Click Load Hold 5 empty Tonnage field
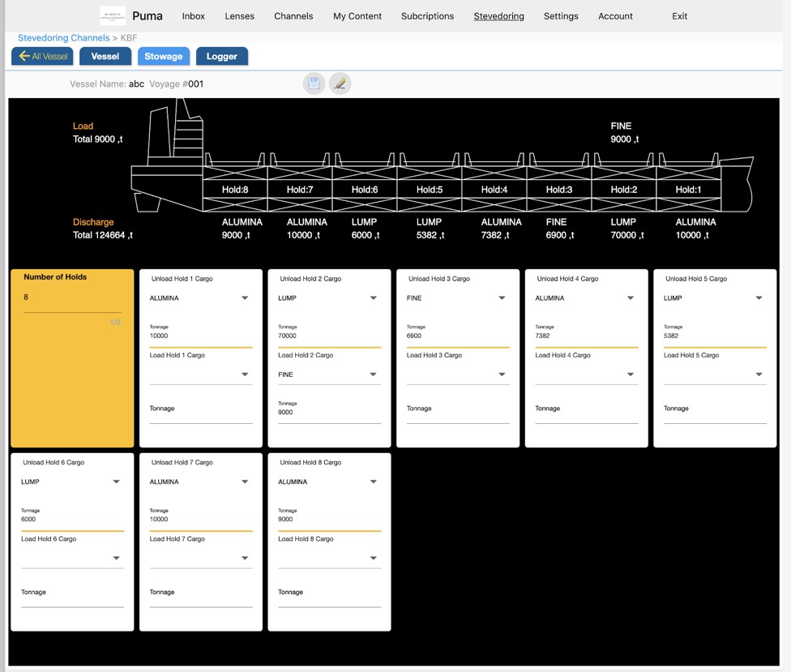 pos(716,411)
